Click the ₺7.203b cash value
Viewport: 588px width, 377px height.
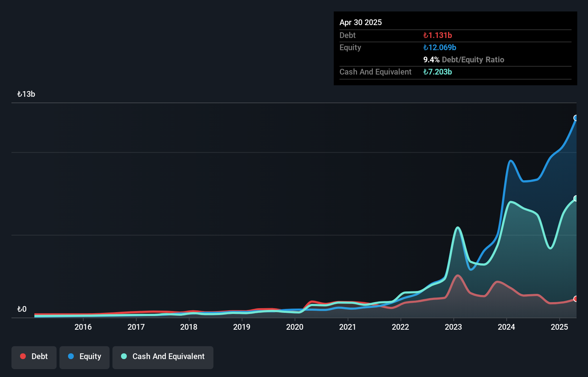[438, 72]
